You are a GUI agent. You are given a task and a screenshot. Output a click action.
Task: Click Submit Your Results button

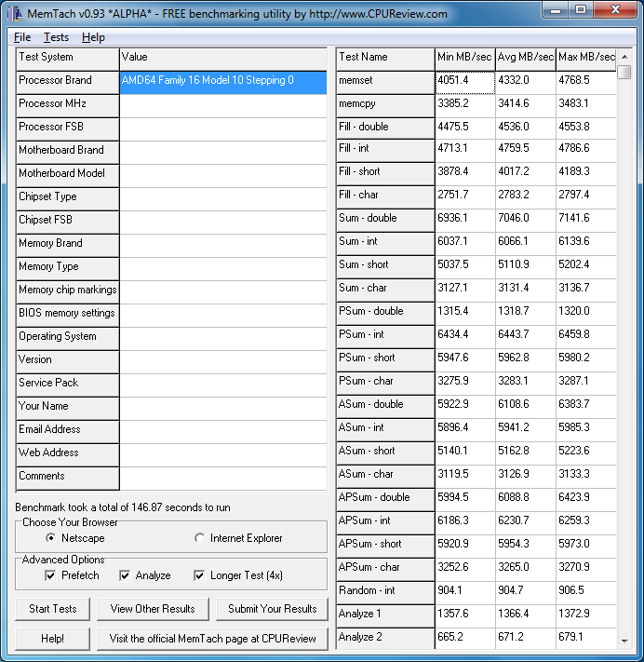pos(272,609)
